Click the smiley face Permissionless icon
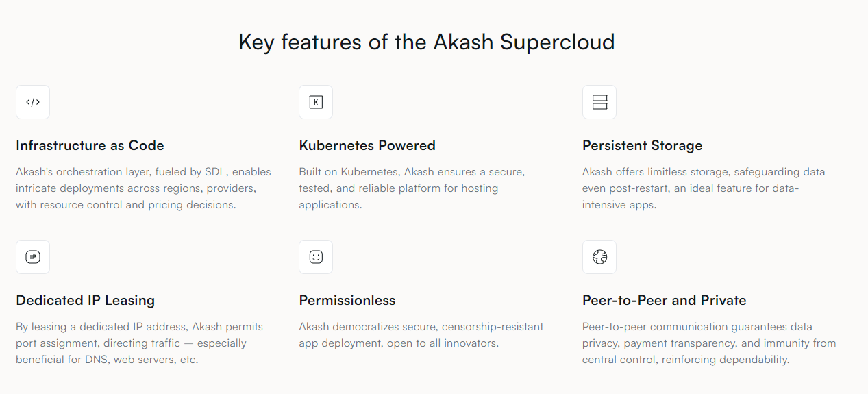 (316, 257)
